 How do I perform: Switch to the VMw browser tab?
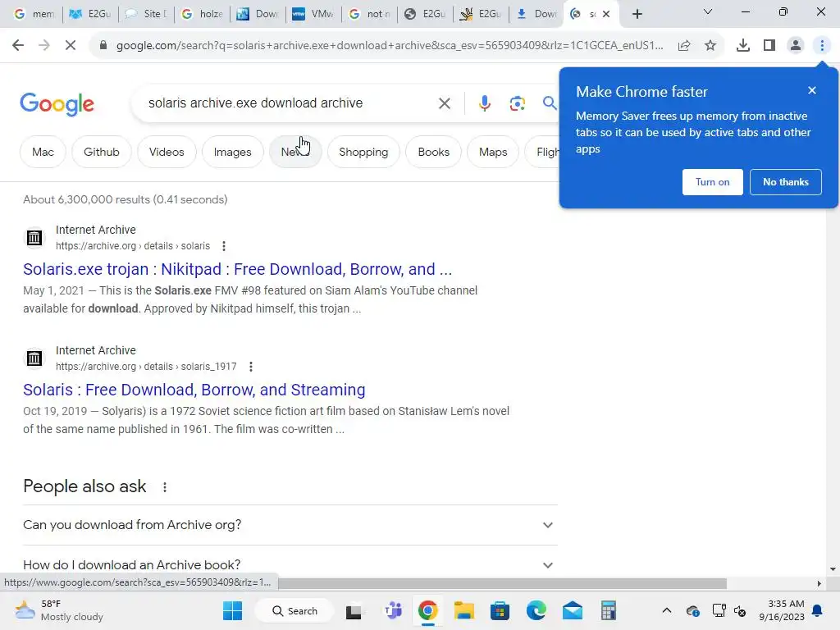(313, 15)
